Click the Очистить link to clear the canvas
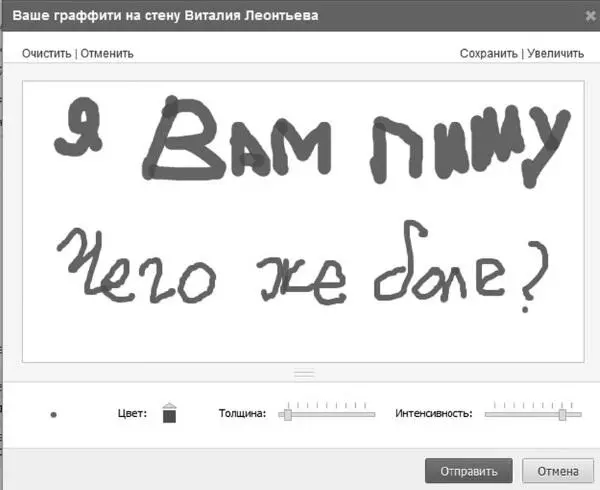The height and width of the screenshot is (490, 600). tap(46, 54)
